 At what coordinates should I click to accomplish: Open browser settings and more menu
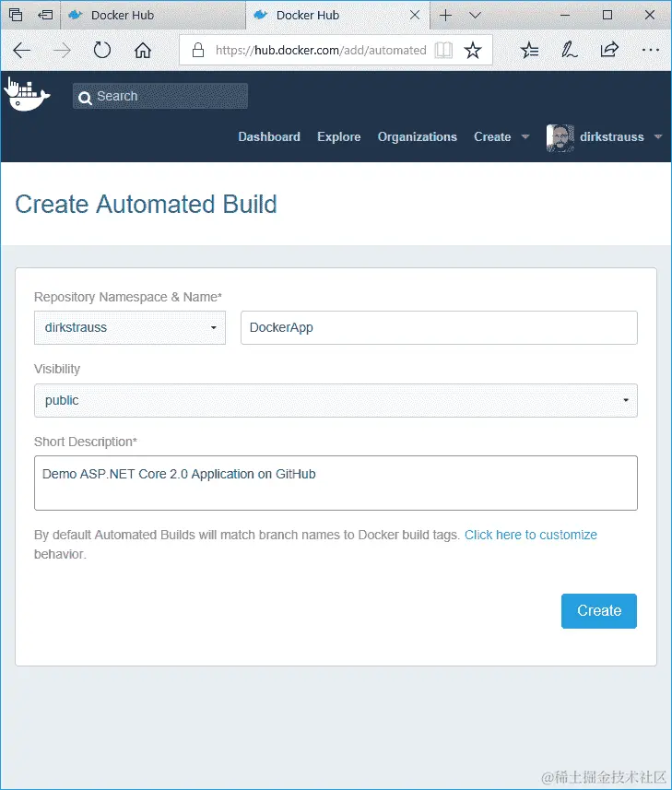click(x=651, y=50)
